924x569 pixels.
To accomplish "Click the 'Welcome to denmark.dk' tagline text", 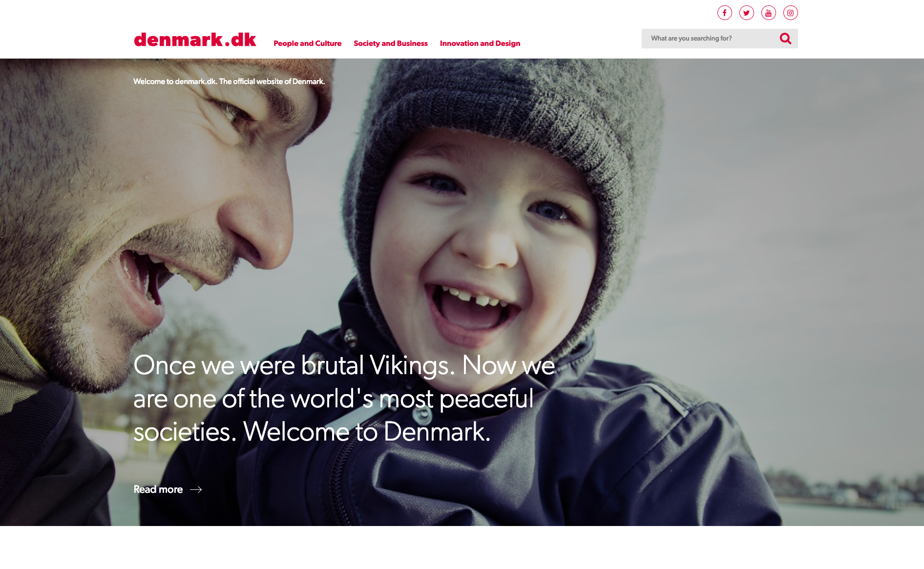I will coord(229,82).
